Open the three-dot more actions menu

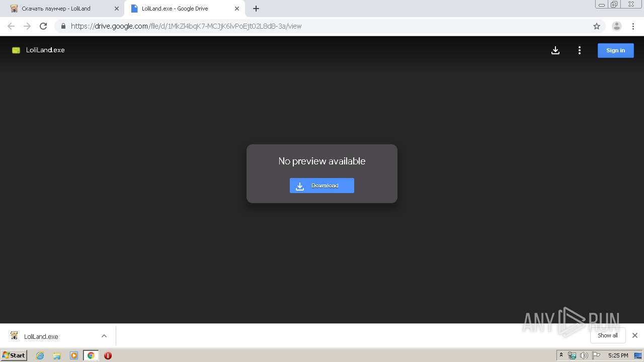(x=580, y=50)
